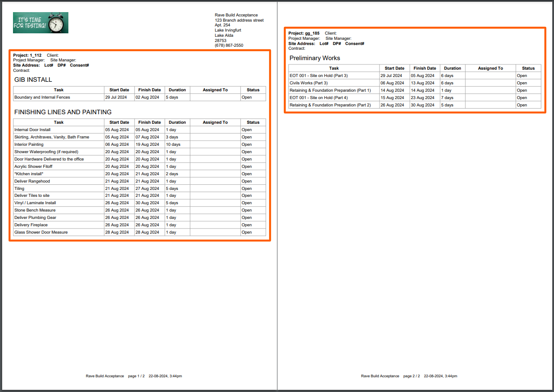Select the 'Delivery Fireplace' task

(31, 225)
